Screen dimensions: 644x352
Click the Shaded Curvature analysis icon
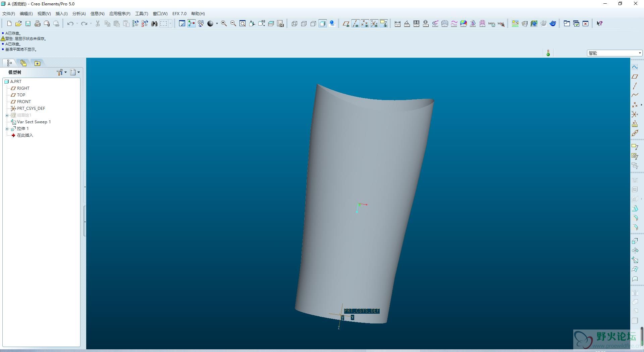click(x=464, y=24)
